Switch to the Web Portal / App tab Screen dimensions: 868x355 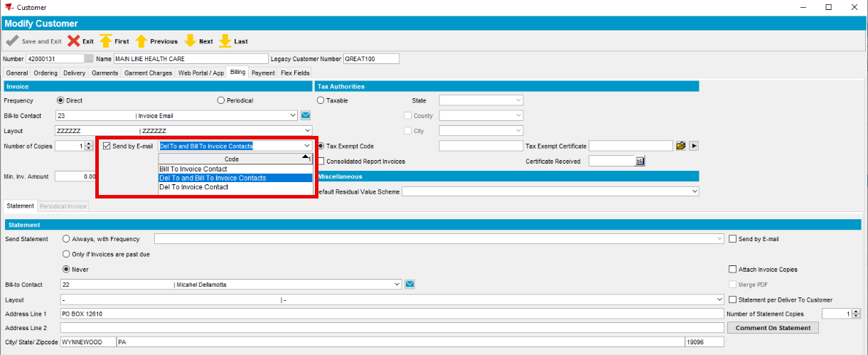tap(201, 73)
